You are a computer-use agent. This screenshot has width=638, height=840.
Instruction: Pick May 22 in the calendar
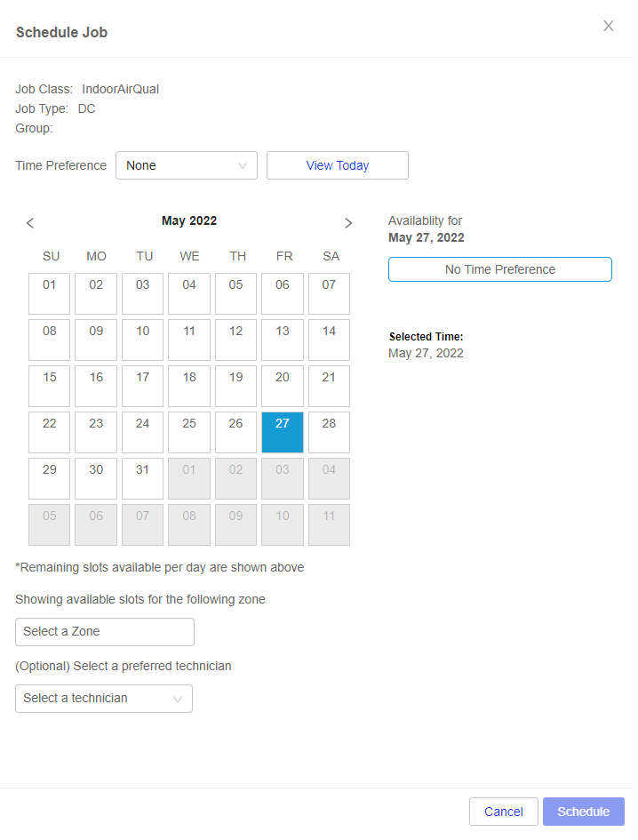pyautogui.click(x=49, y=432)
